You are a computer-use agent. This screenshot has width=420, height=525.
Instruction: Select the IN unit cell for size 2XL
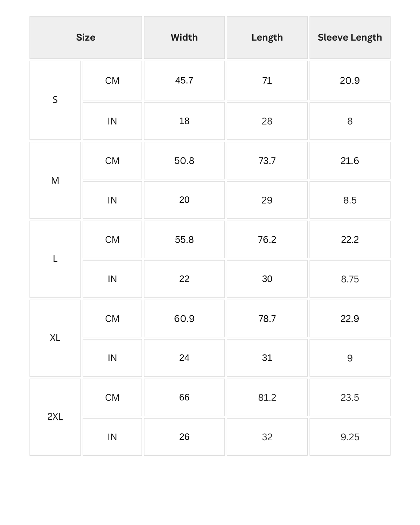pyautogui.click(x=112, y=437)
